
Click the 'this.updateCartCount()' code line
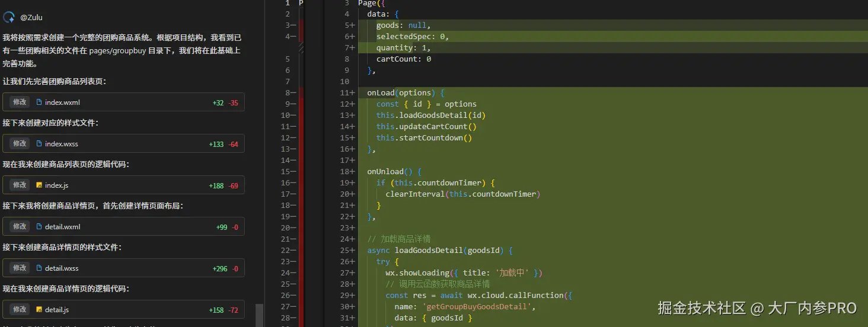426,126
